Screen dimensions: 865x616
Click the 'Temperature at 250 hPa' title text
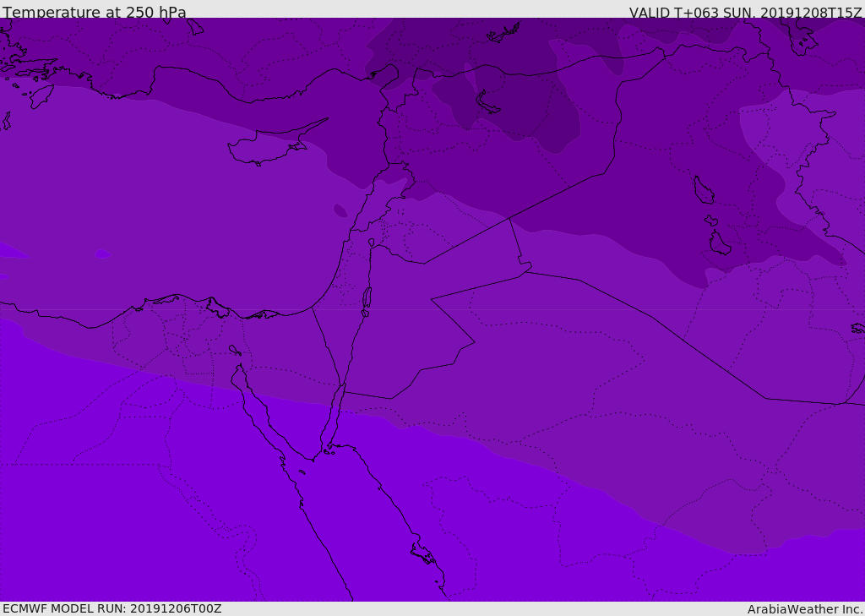point(95,12)
